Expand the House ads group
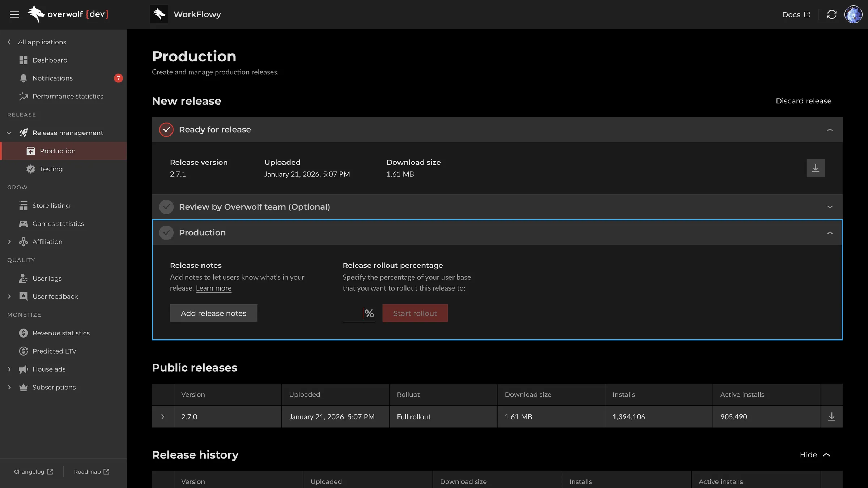Viewport: 868px width, 488px height. tap(9, 369)
